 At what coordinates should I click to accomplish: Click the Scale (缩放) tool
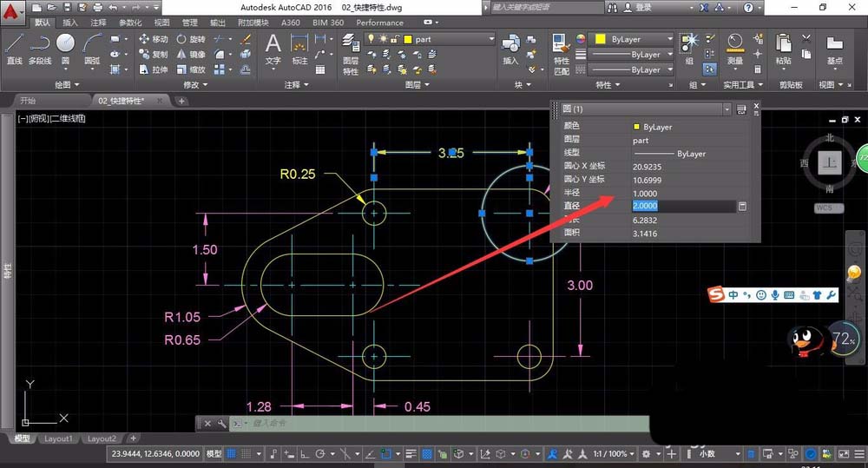click(191, 69)
